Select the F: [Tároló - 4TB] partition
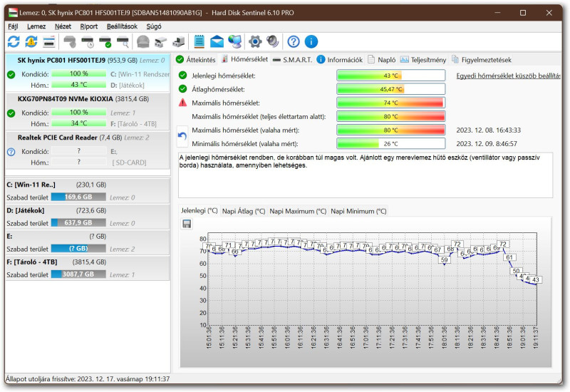Viewport: 570px width, 392px height. (88, 269)
